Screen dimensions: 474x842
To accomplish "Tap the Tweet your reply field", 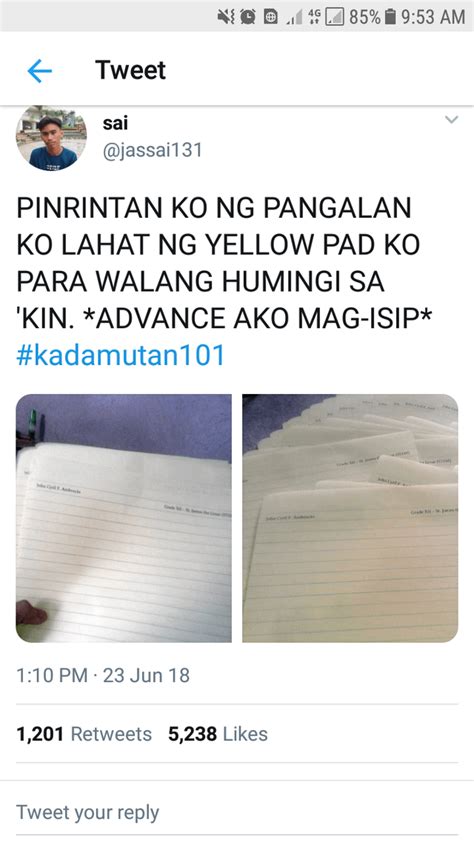I will pyautogui.click(x=237, y=812).
